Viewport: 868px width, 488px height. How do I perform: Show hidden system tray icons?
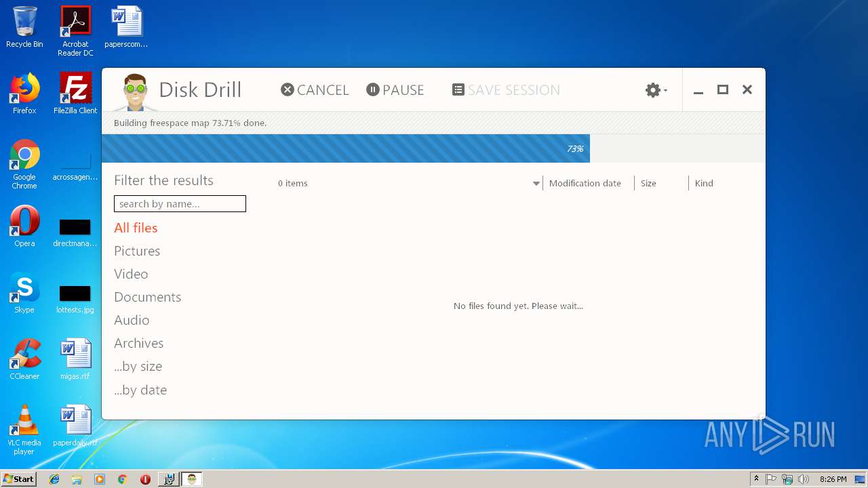tap(756, 479)
